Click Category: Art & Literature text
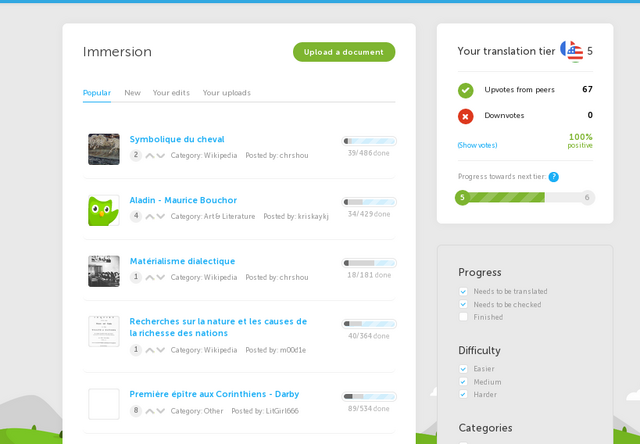 213,216
